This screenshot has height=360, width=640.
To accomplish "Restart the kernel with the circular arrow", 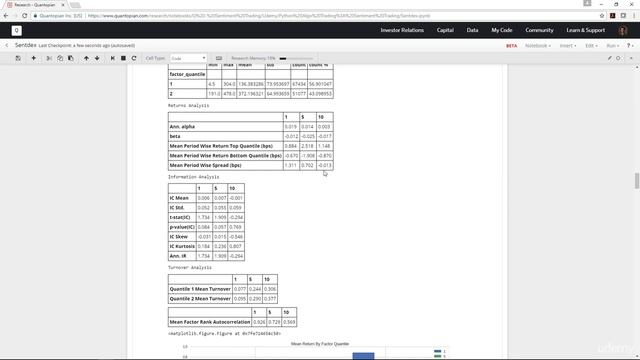I will click(x=134, y=58).
